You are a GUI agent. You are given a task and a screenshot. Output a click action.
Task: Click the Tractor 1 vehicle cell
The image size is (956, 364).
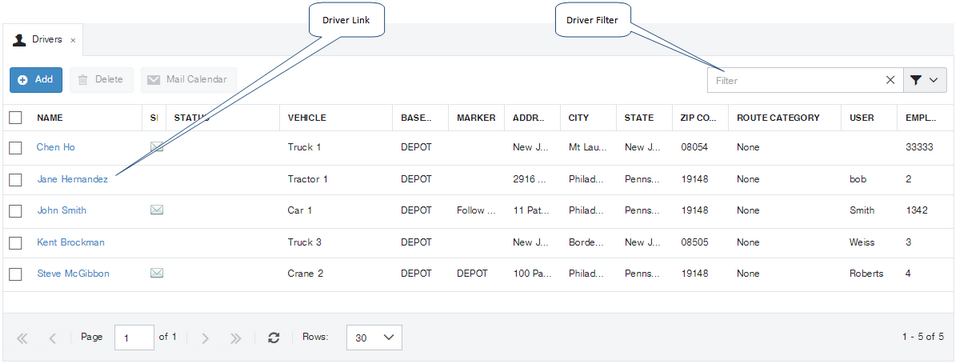[308, 179]
